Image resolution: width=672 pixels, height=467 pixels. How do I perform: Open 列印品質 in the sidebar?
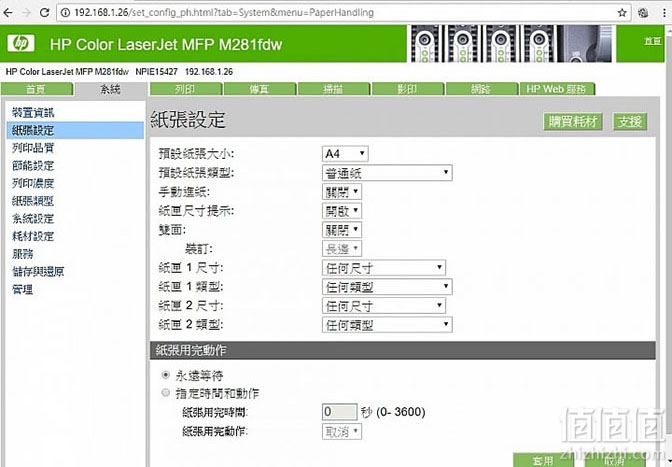[x=33, y=148]
